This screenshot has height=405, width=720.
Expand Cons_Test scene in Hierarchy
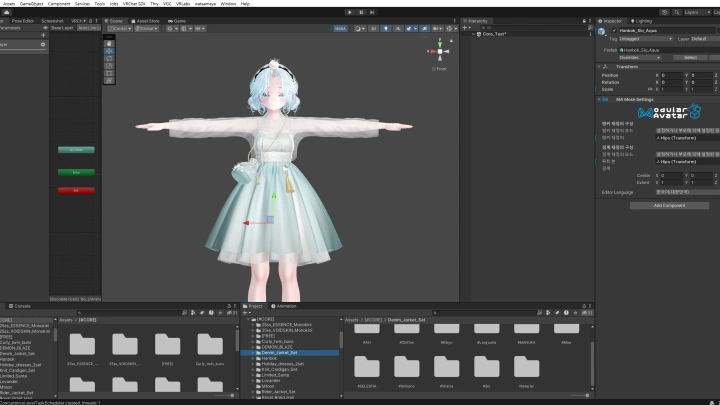(473, 34)
